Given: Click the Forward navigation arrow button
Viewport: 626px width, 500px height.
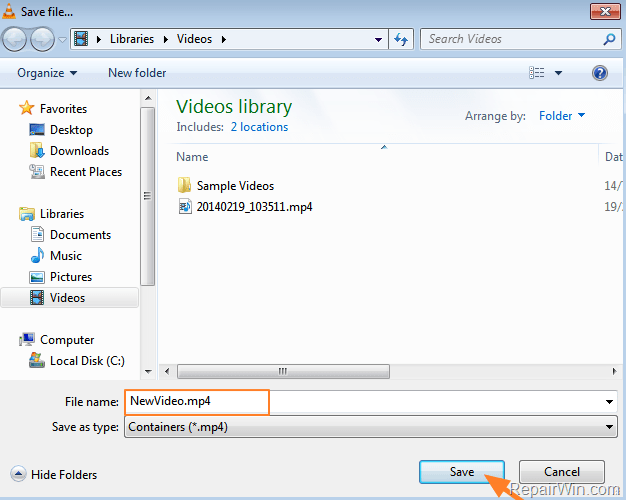Looking at the screenshot, I should coord(42,39).
